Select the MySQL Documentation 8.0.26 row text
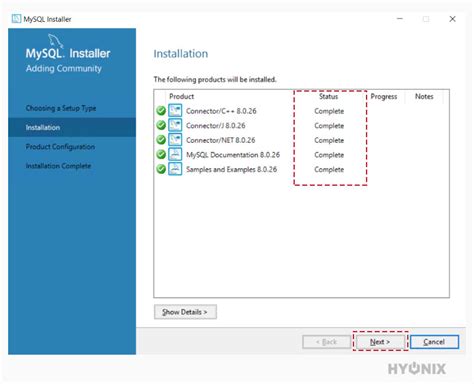The image size is (474, 384). point(233,155)
